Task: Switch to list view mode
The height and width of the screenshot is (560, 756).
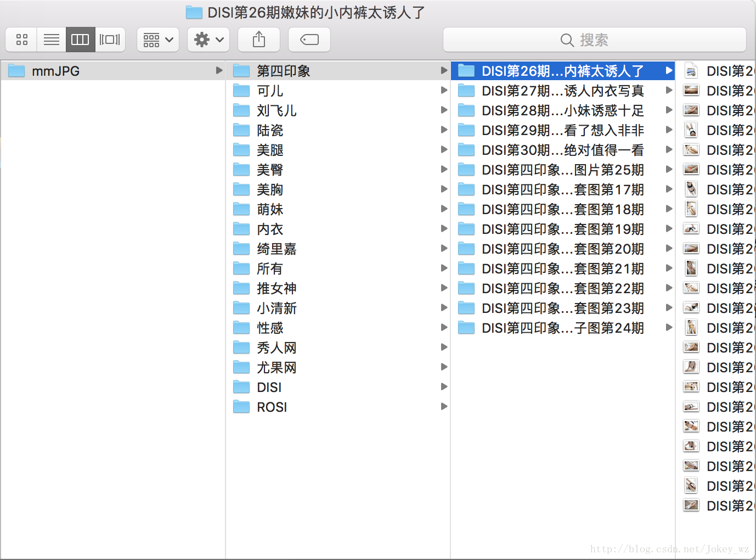Action: [51, 39]
